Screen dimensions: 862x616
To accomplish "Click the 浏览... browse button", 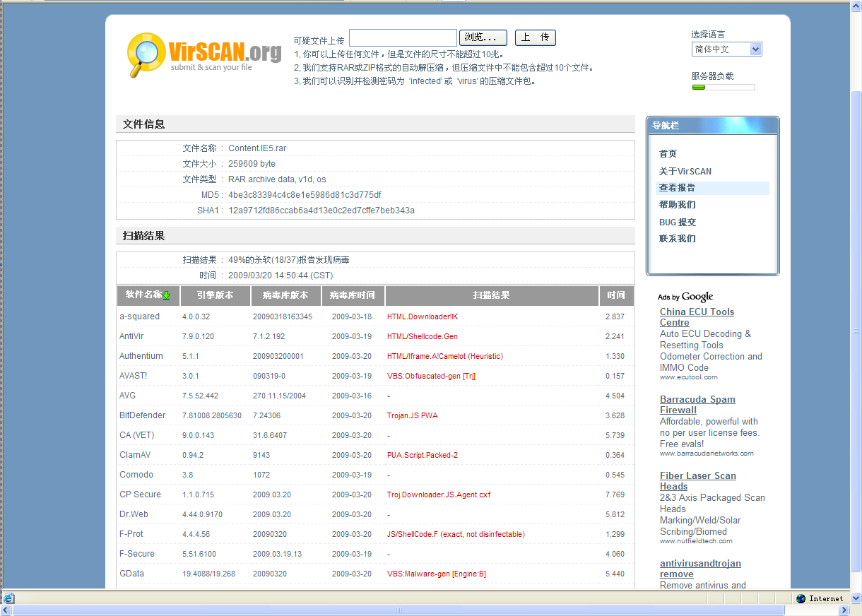I will coord(483,37).
